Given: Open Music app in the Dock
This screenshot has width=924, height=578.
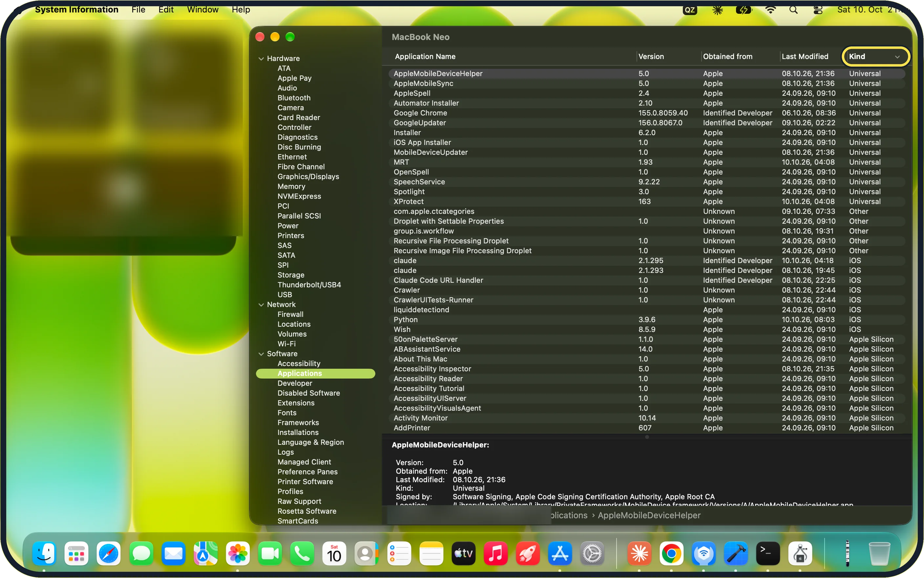Looking at the screenshot, I should click(x=495, y=553).
